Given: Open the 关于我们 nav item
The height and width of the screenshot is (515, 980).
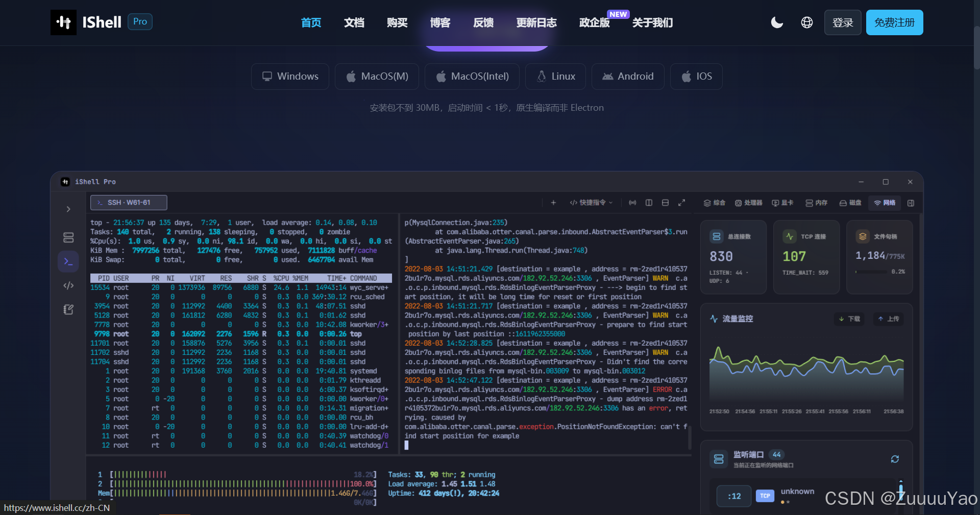Looking at the screenshot, I should 653,22.
